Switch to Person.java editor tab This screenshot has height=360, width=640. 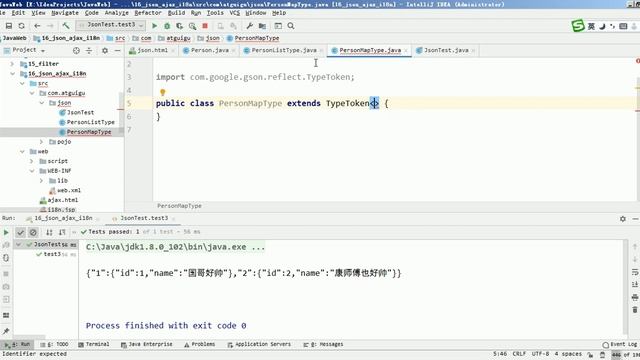point(209,50)
